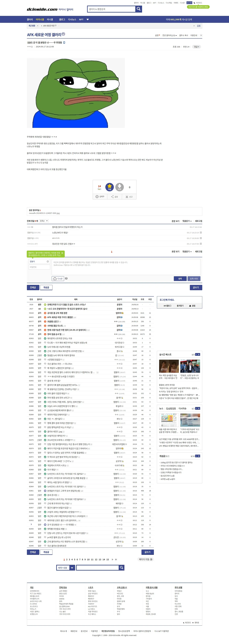Click 즐겨찾기 in login box
229x644 pixels.
pyautogui.click(x=180, y=306)
